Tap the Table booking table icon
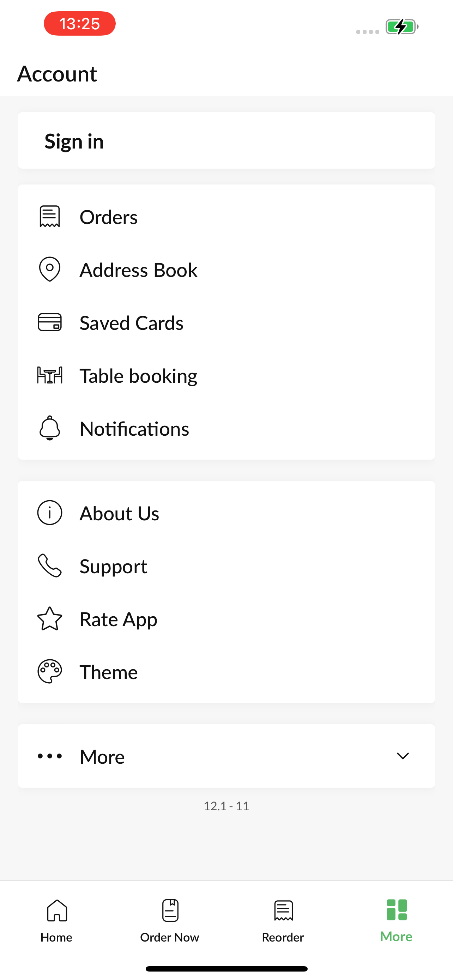 (x=50, y=375)
